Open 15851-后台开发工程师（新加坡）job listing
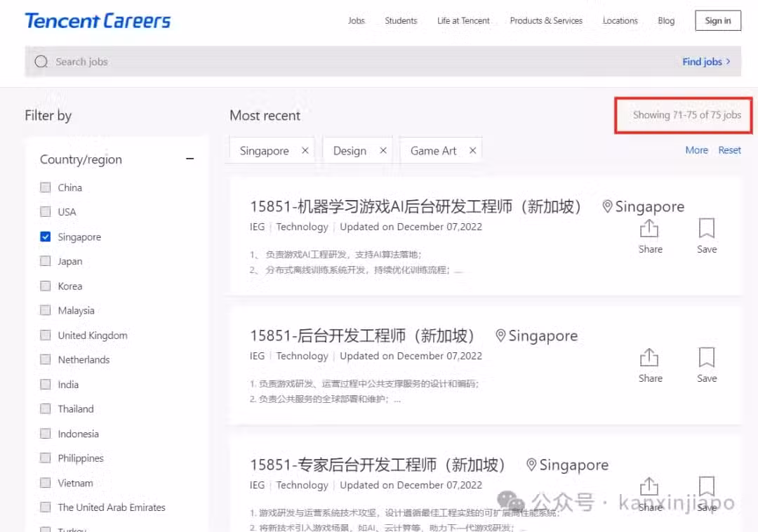 tap(362, 335)
